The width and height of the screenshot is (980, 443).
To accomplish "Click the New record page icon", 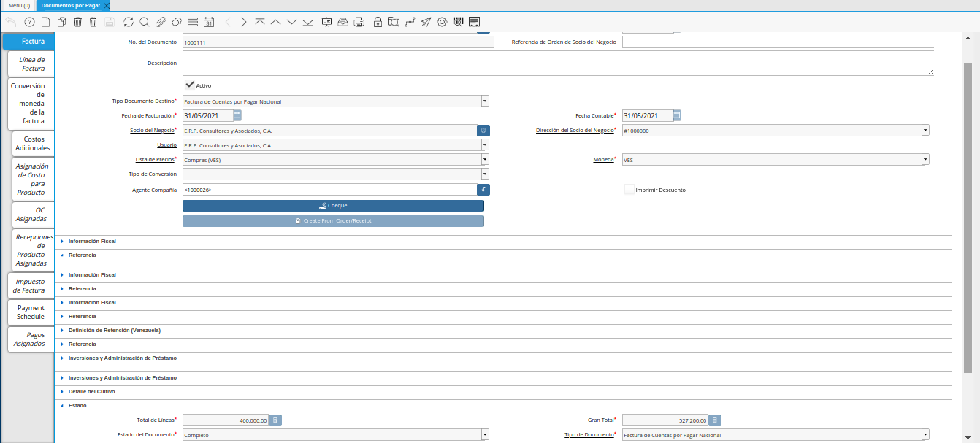I will tap(46, 22).
